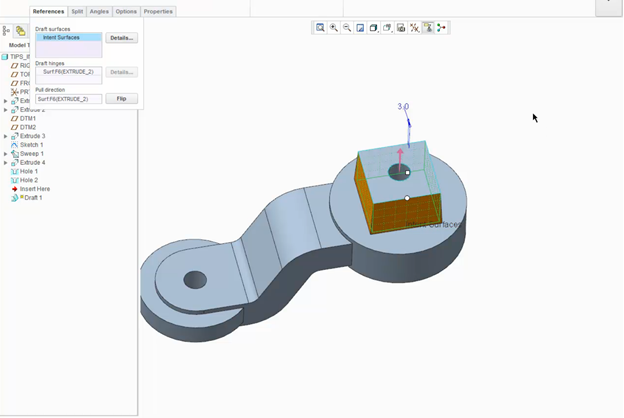This screenshot has width=624, height=418.
Task: Click the round draft angle drag handle
Action: tap(407, 198)
